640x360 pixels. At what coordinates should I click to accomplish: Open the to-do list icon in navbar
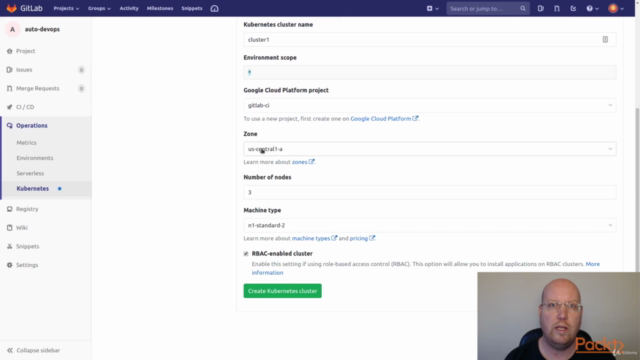coord(573,8)
